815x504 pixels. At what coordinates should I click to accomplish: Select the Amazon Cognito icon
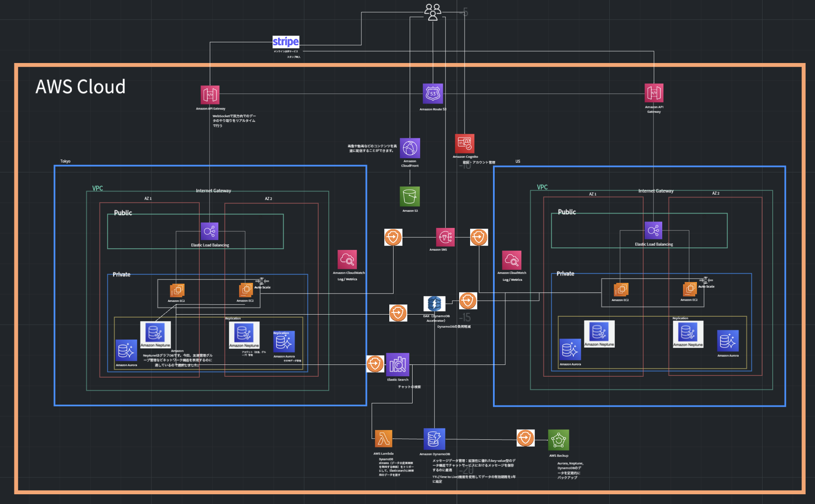465,143
